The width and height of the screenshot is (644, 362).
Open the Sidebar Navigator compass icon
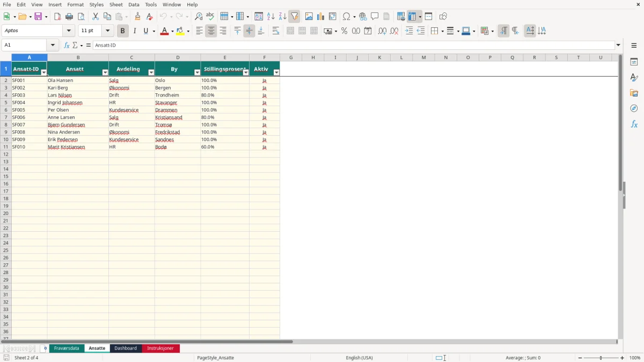tap(634, 108)
